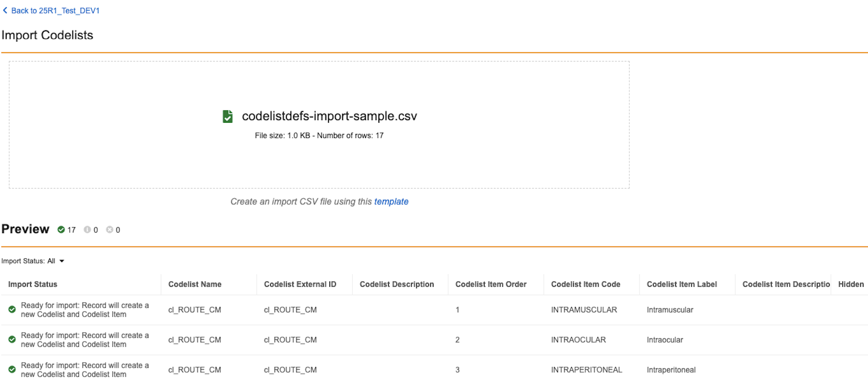The width and height of the screenshot is (868, 382).
Task: Click the INTRAOCULAR row green status icon
Action: (x=12, y=339)
